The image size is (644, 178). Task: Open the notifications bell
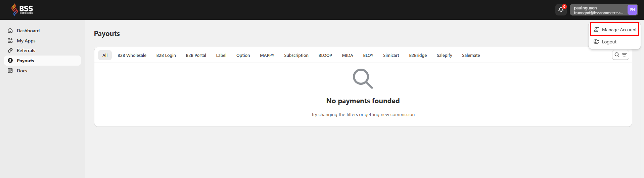(x=561, y=10)
